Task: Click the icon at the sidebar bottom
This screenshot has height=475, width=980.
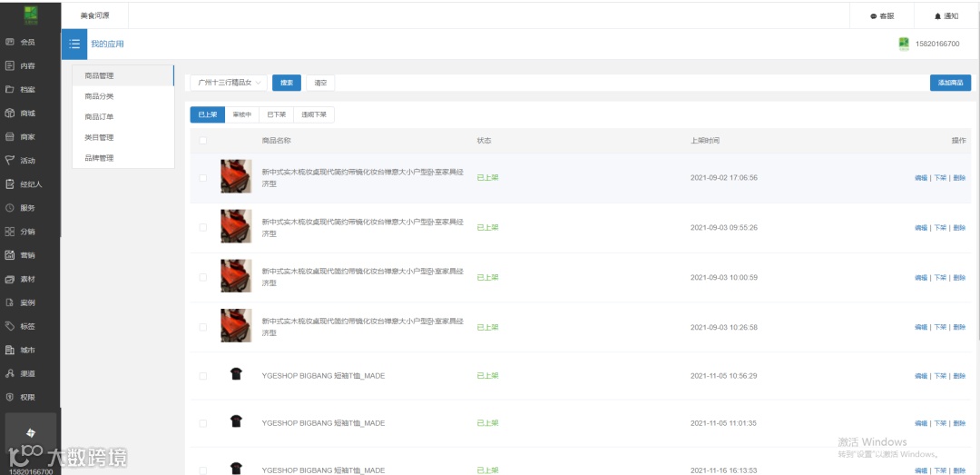Action: [31, 433]
